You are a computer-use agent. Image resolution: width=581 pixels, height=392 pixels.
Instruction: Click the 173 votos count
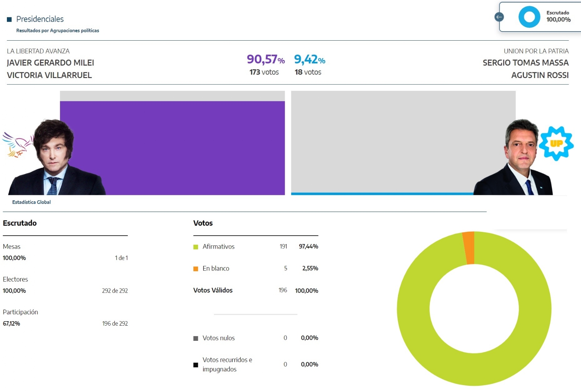pos(264,72)
